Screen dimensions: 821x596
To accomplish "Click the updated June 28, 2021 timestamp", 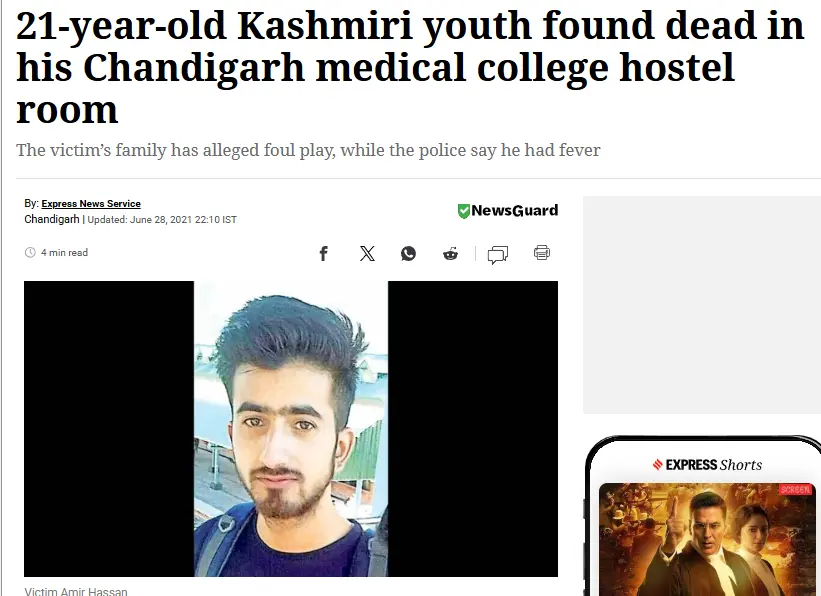I will [x=162, y=220].
